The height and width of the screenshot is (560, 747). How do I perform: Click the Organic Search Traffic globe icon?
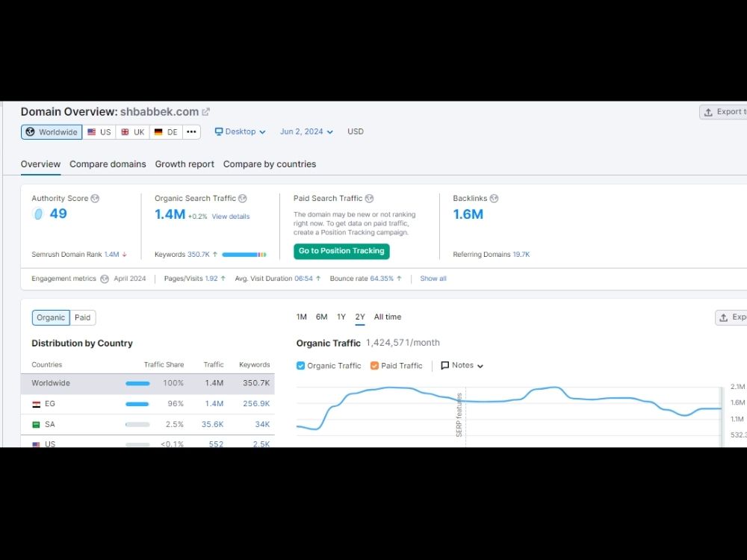(x=243, y=199)
